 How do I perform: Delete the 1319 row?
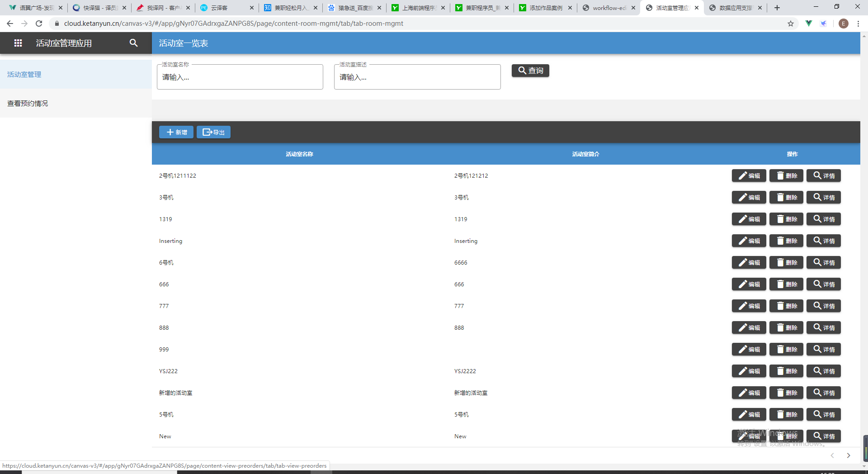click(x=787, y=219)
